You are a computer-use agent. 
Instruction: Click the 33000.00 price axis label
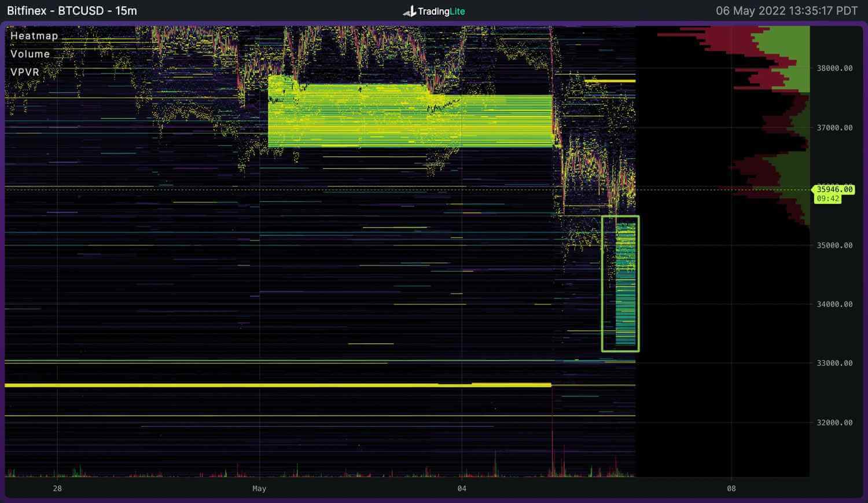tap(834, 364)
